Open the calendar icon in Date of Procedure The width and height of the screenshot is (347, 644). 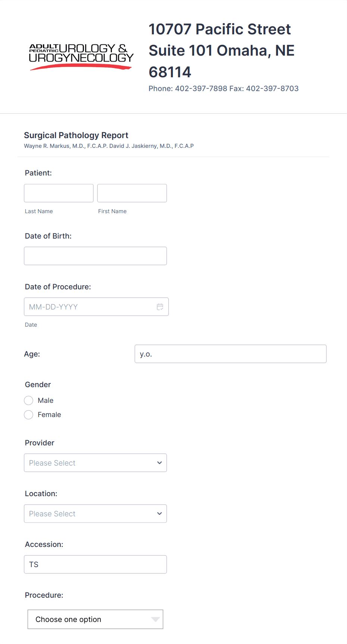(x=160, y=307)
